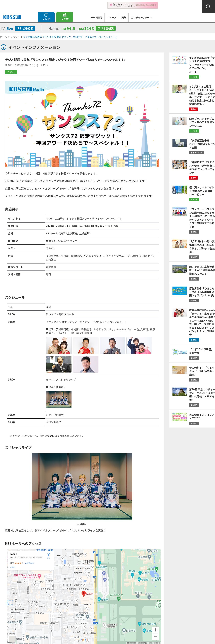Open ニュース menu item
215x644 pixels.
click(112, 18)
